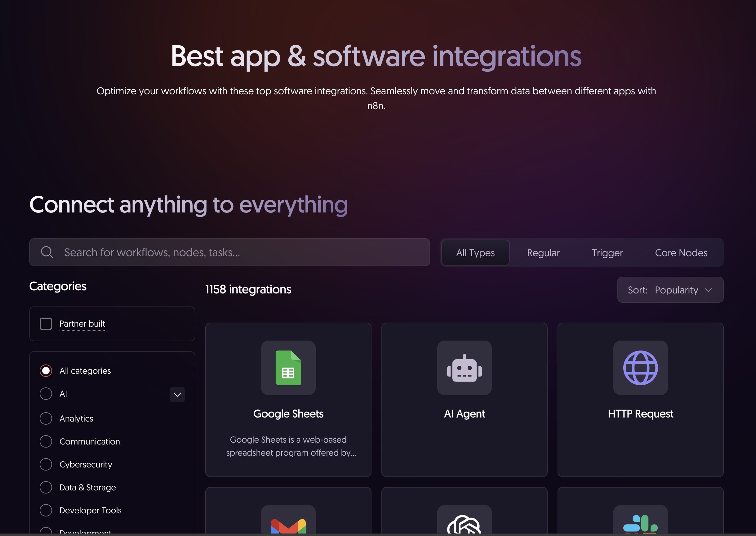756x536 pixels.
Task: Open the Slack logo icon card
Action: (640, 520)
